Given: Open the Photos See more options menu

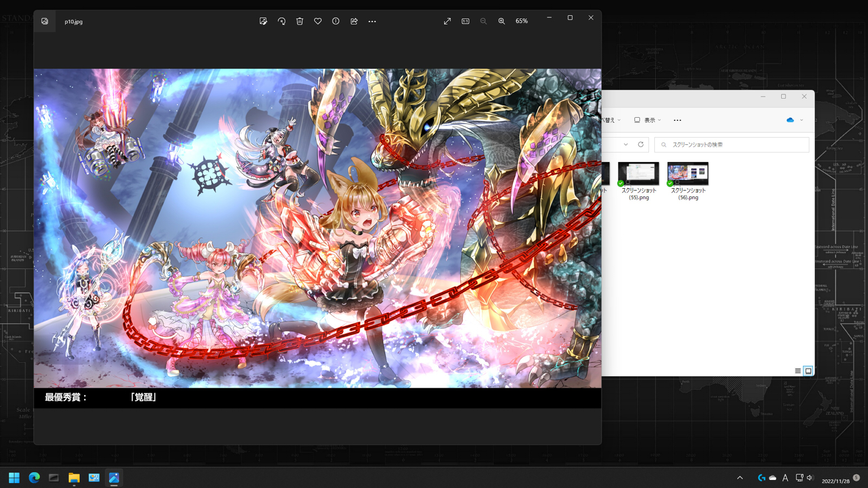Looking at the screenshot, I should click(372, 21).
